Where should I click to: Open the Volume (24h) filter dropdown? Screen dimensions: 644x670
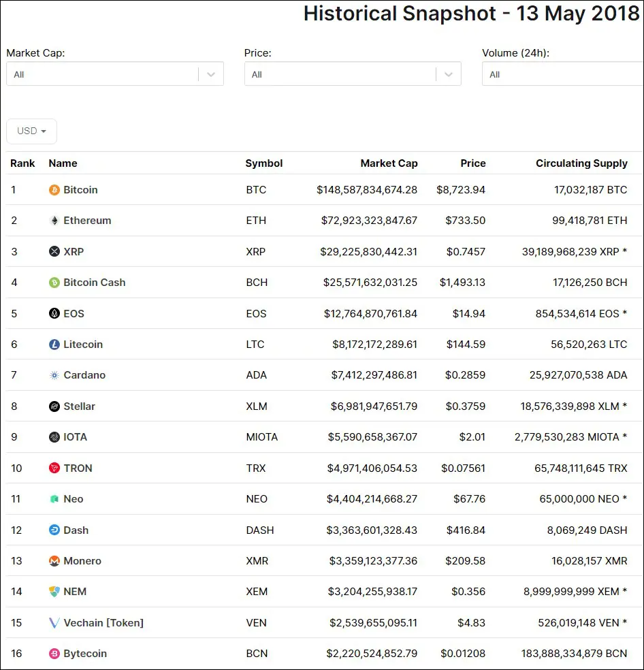click(x=563, y=74)
